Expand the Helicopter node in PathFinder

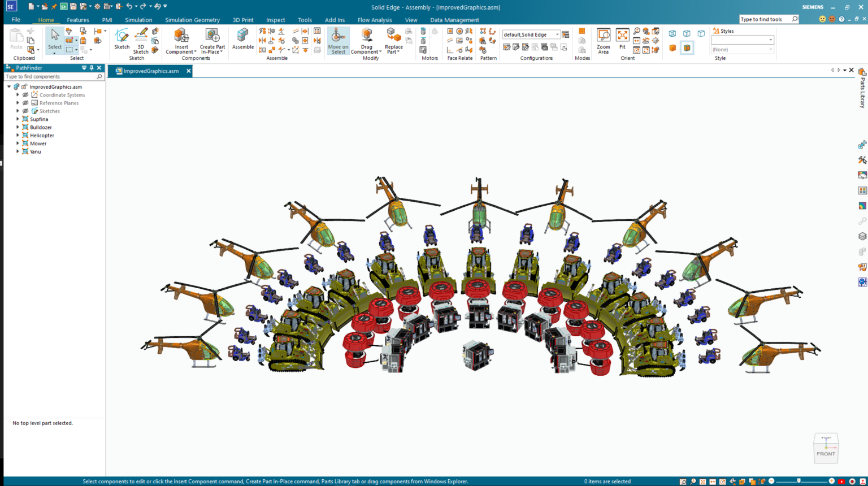tap(18, 135)
